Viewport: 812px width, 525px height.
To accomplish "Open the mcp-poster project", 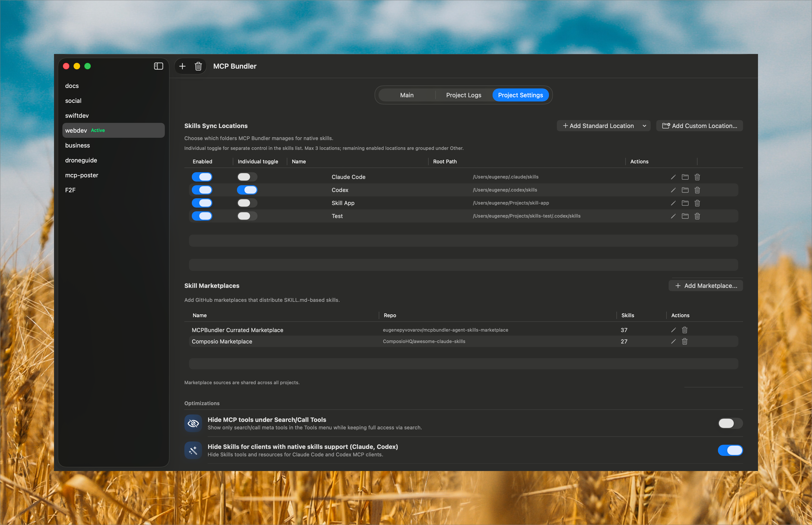I will (x=114, y=175).
